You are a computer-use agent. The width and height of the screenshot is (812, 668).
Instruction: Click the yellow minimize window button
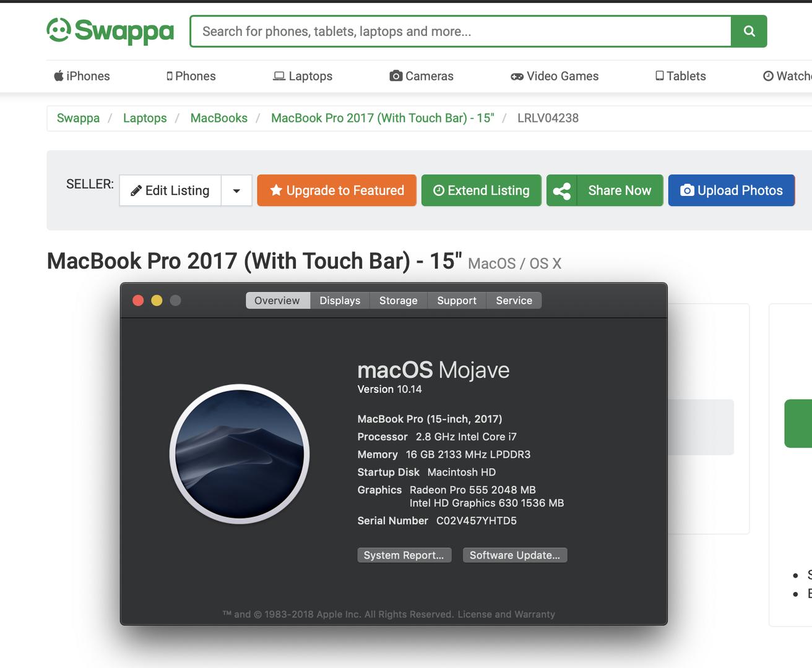point(157,301)
